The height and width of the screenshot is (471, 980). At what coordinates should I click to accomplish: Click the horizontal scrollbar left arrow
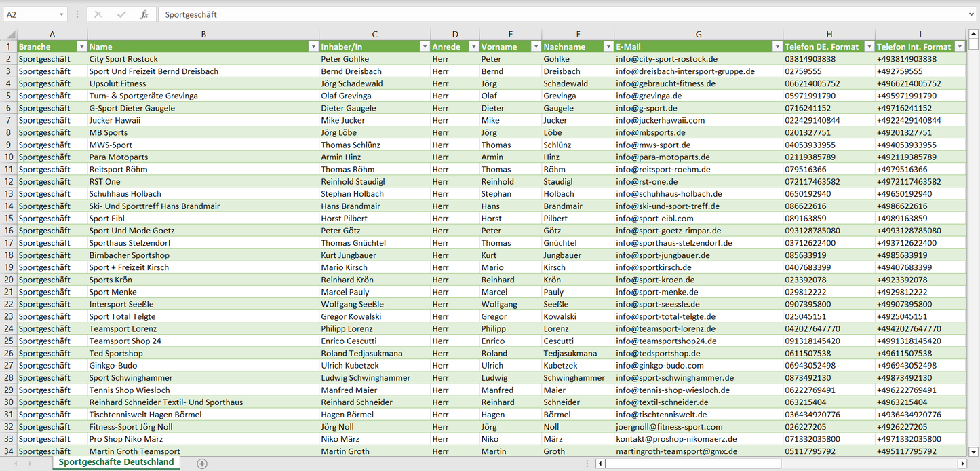pyautogui.click(x=600, y=464)
